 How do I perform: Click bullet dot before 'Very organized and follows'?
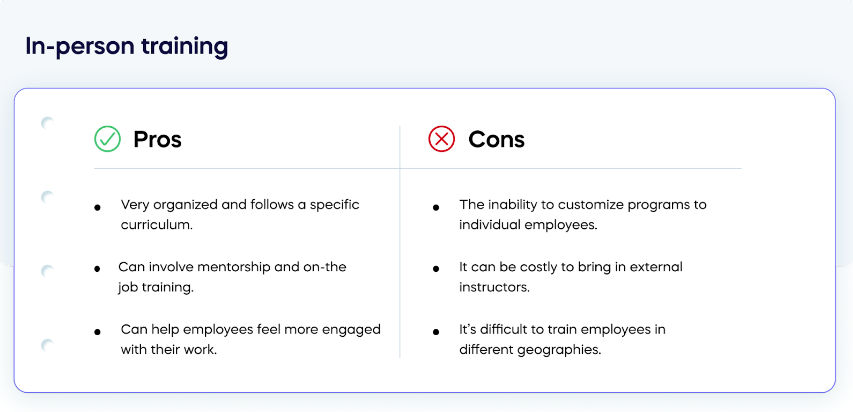click(x=97, y=207)
